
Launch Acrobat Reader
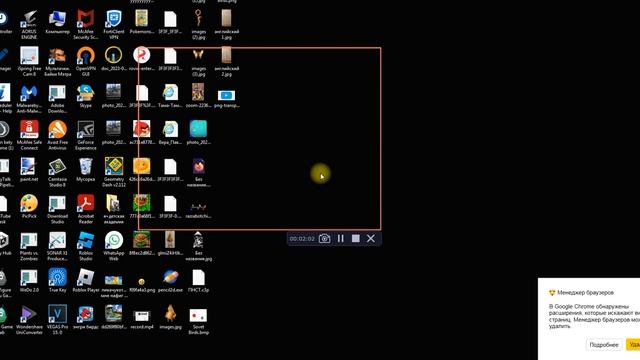[x=86, y=209]
